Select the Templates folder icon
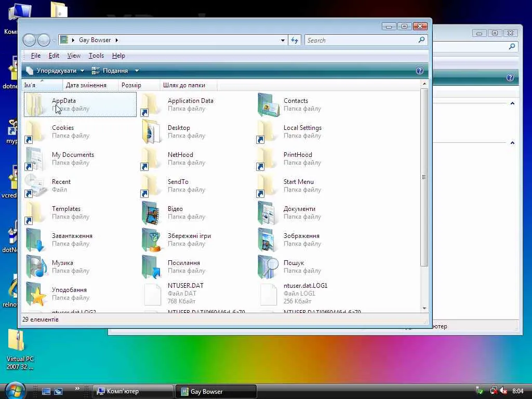The width and height of the screenshot is (532, 399). [35, 212]
